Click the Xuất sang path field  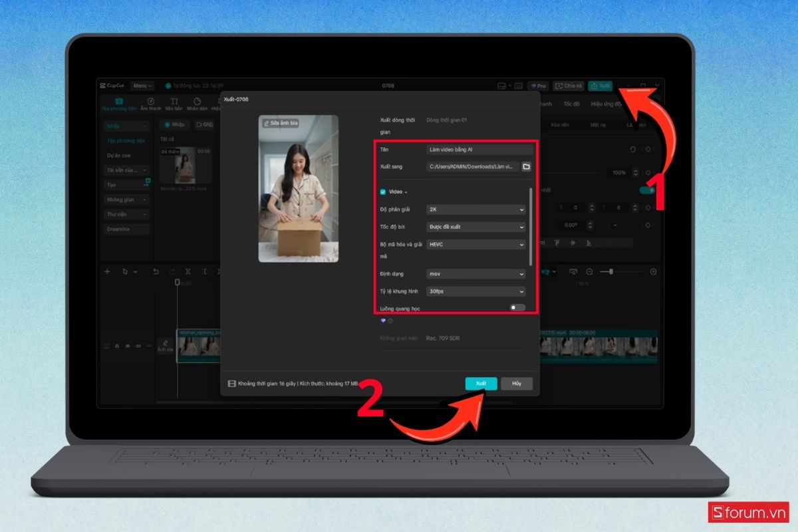coord(472,167)
